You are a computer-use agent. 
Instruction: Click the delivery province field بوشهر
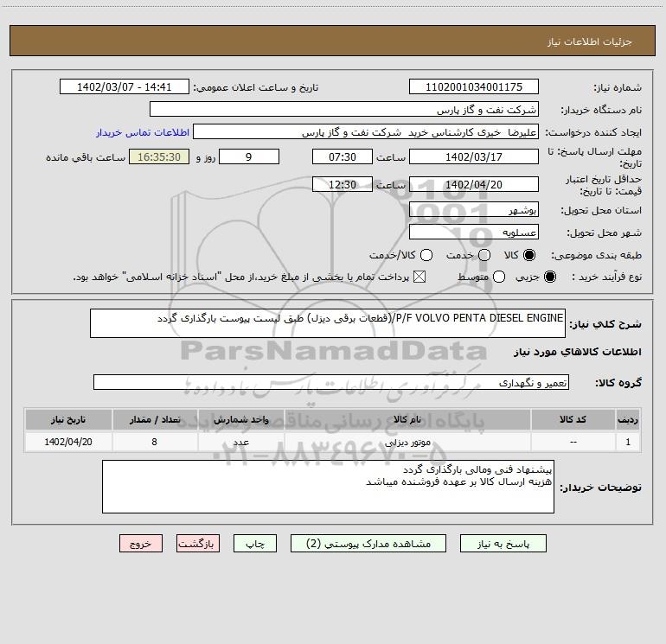[x=474, y=209]
